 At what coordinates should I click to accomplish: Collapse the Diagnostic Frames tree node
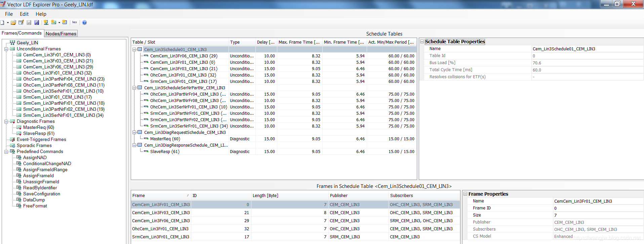[6, 121]
